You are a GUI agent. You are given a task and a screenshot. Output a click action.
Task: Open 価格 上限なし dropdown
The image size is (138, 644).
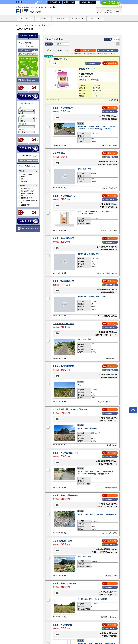click(x=26, y=113)
